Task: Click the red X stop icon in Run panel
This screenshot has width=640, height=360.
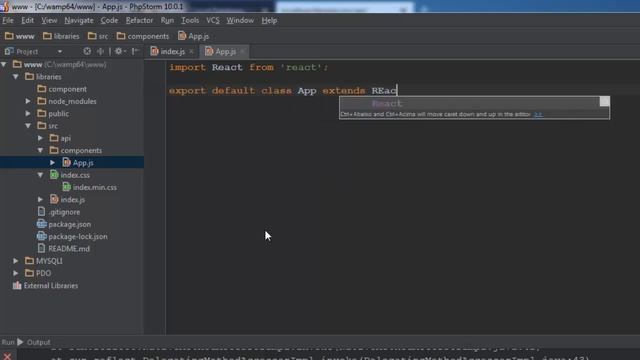Action: tap(7, 356)
